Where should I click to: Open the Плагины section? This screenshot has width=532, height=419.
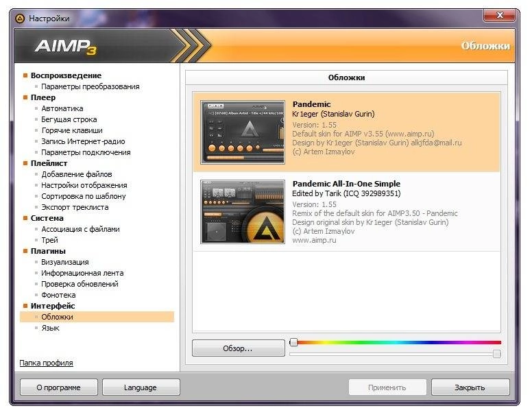[48, 251]
